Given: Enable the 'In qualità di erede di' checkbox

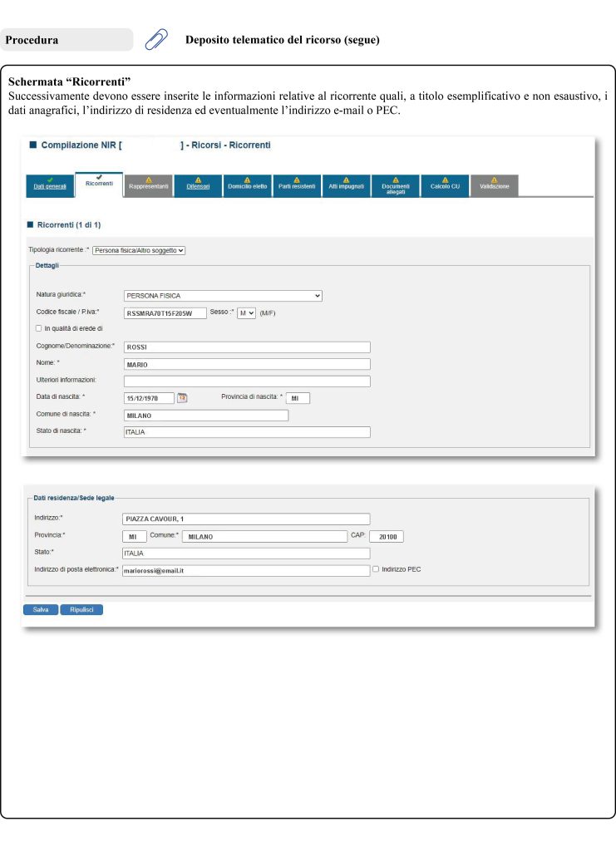Looking at the screenshot, I should [39, 328].
